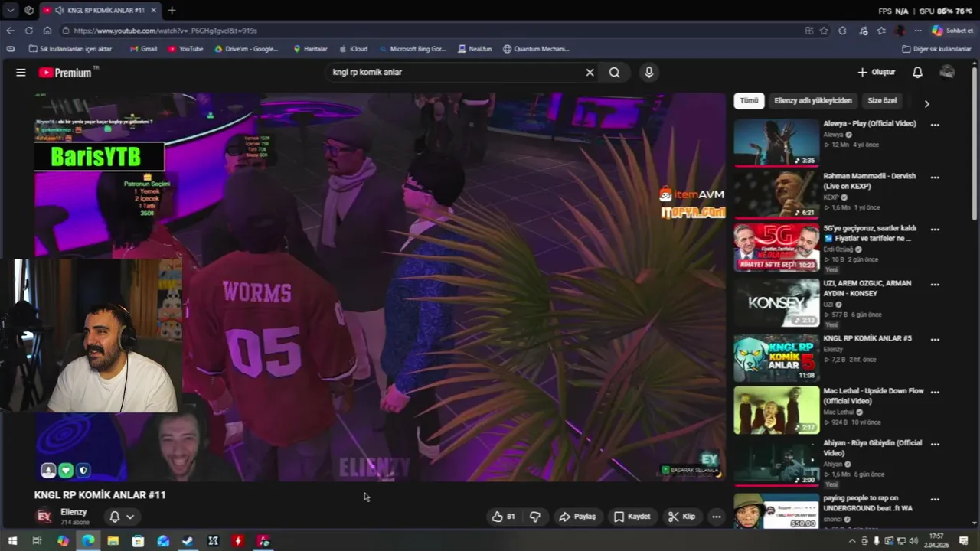Viewport: 980px width, 551px height.
Task: Open YouTube bookmark in favorites bar
Action: (x=186, y=49)
